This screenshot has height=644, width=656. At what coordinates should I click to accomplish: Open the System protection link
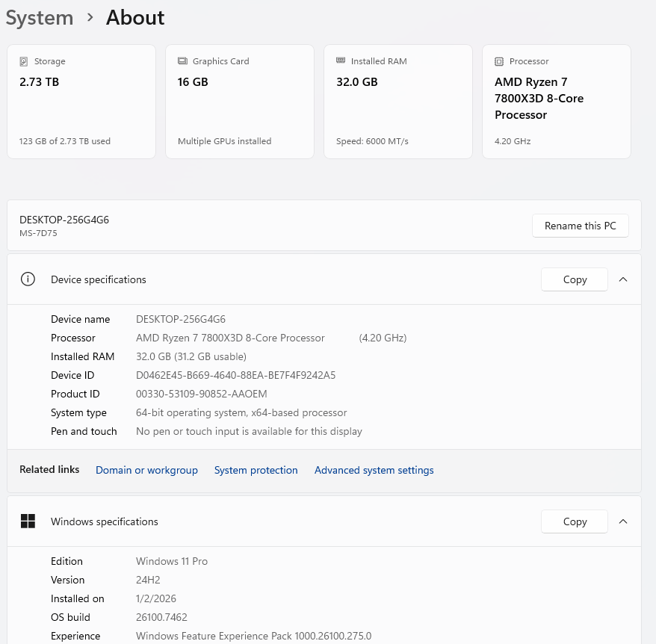click(x=256, y=470)
